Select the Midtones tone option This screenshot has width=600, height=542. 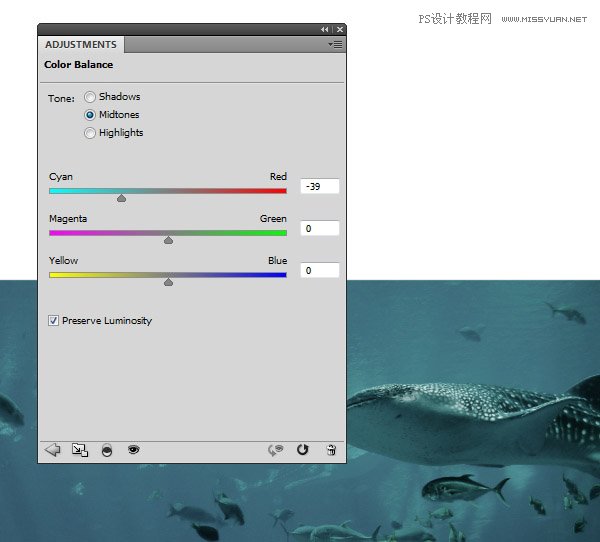tap(90, 115)
